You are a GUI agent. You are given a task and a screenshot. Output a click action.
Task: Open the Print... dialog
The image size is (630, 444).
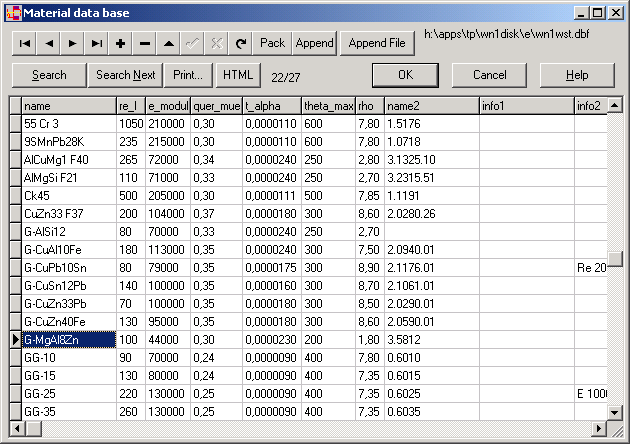(x=188, y=75)
